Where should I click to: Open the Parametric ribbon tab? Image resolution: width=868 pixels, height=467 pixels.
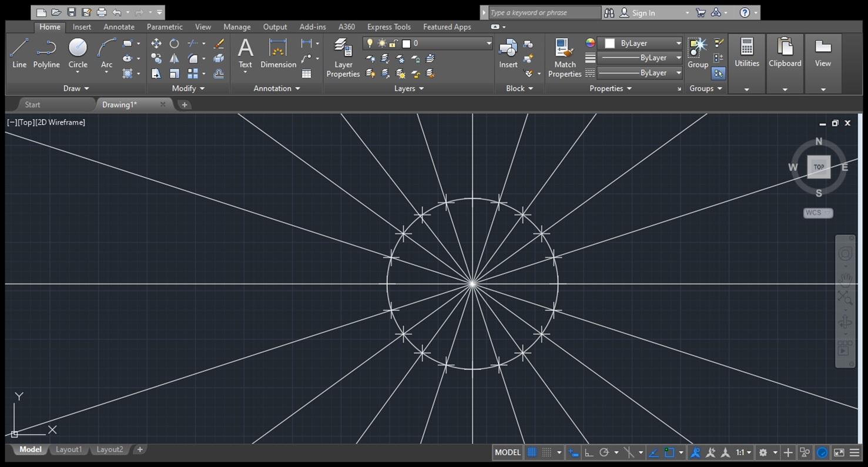(x=165, y=27)
